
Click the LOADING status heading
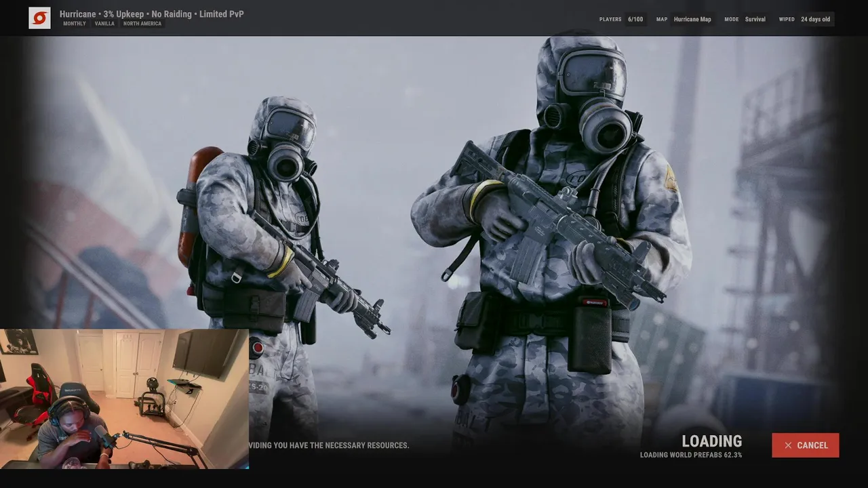click(x=712, y=441)
